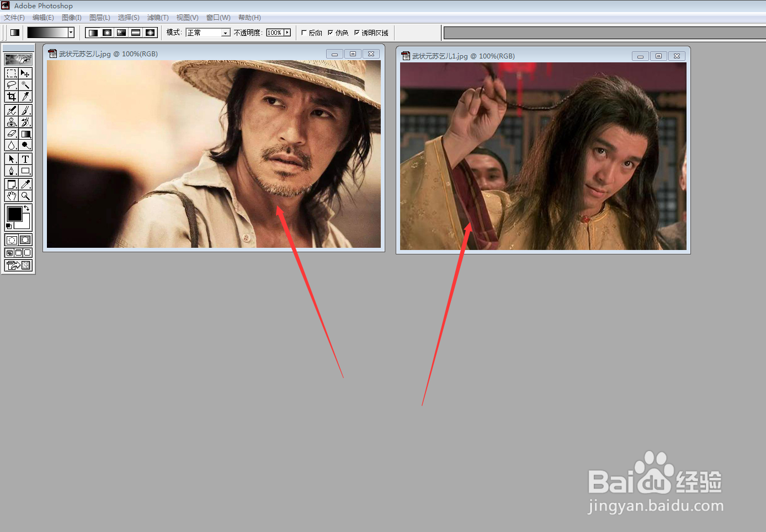Open the 视图(V) menu

(x=188, y=18)
